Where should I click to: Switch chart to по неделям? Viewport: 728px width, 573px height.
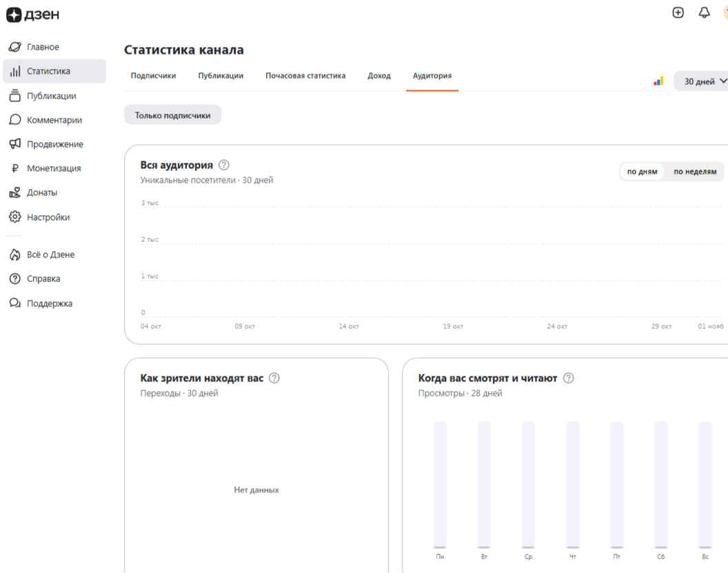[x=695, y=172]
